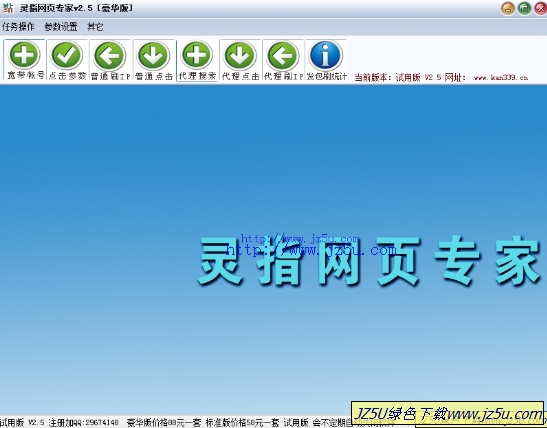
Task: Minimize the window with the orange button
Action: [x=508, y=8]
